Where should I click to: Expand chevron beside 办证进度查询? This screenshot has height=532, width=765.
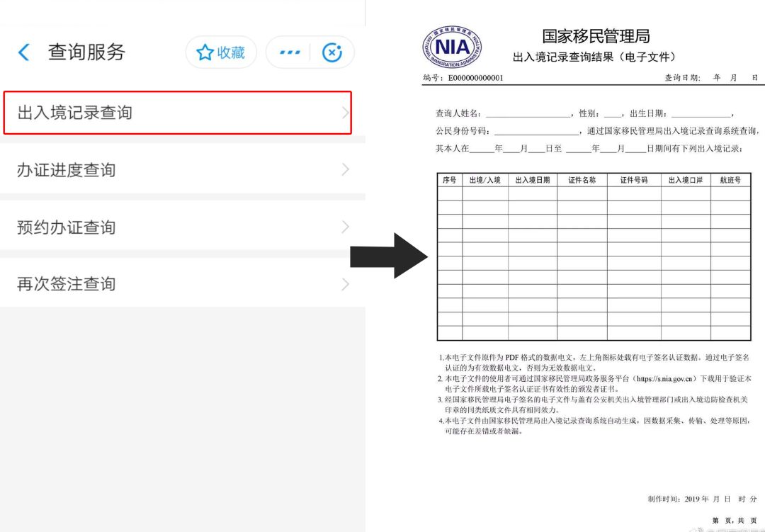[x=345, y=169]
